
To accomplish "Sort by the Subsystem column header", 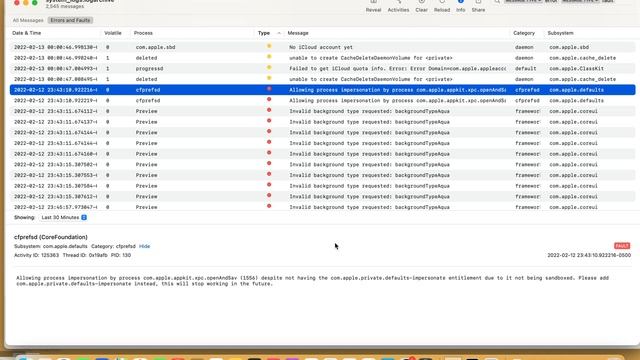I will click(560, 33).
